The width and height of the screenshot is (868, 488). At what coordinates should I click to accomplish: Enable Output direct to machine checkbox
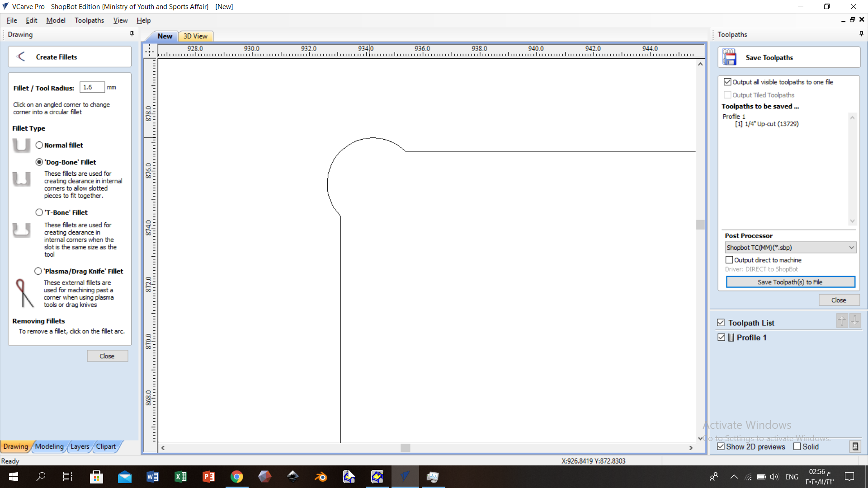729,260
